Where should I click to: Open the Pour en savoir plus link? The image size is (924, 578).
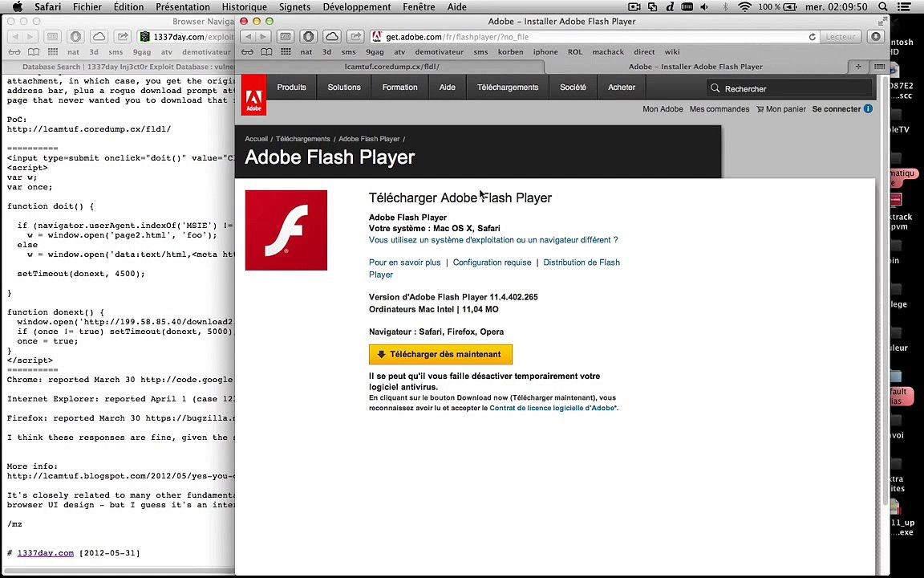[x=405, y=263]
